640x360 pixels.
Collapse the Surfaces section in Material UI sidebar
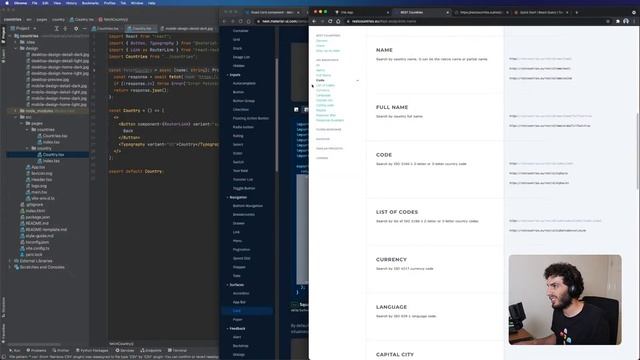click(236, 284)
